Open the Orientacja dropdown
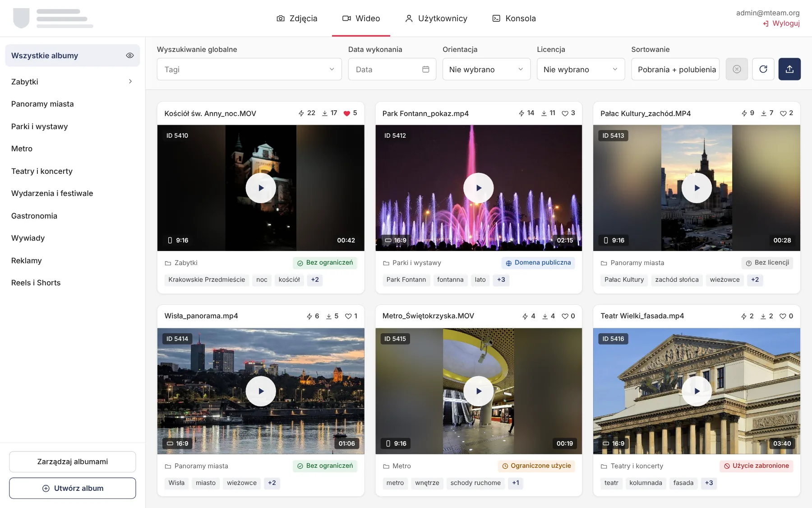Viewport: 812px width, 508px height. click(x=486, y=69)
